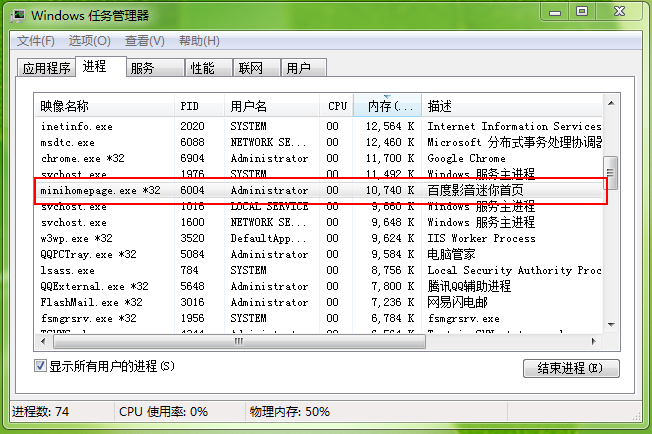Viewport: 652px width, 434px height.
Task: Click horizontal scrollbar right arrow
Action: pyautogui.click(x=593, y=342)
